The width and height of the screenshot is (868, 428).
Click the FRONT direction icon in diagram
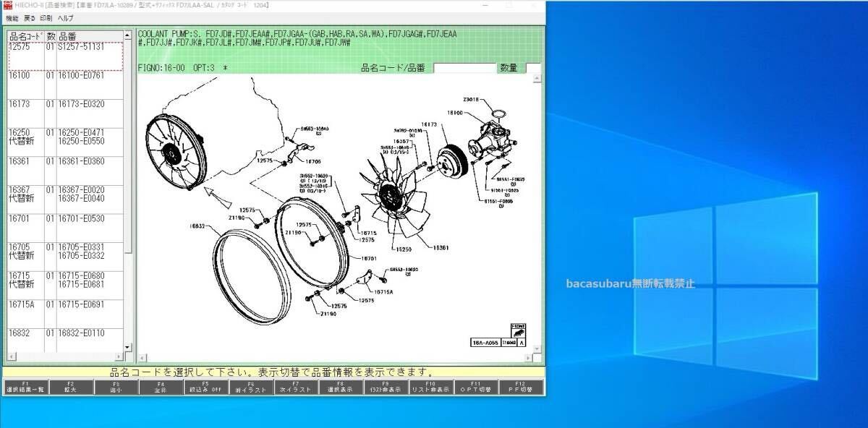coord(519,331)
